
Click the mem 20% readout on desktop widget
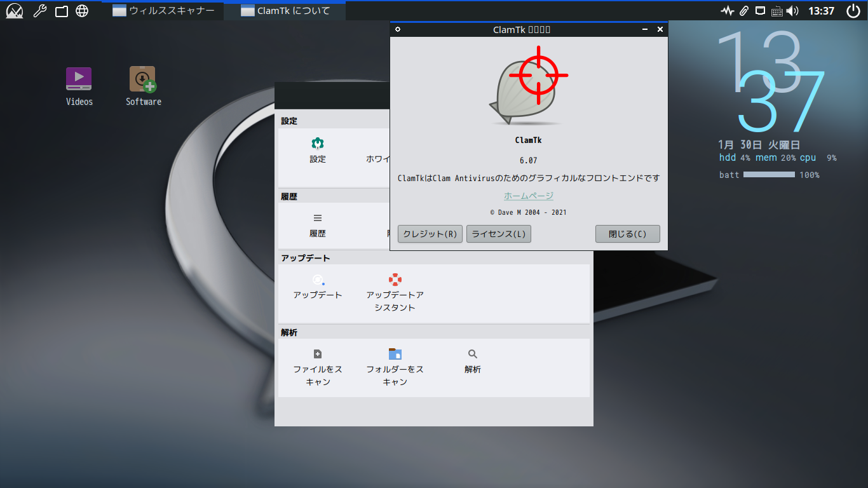775,158
